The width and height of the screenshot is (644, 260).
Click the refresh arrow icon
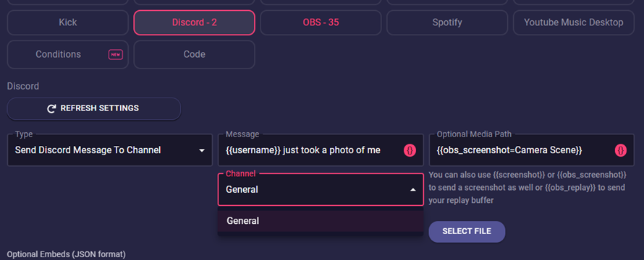point(52,108)
